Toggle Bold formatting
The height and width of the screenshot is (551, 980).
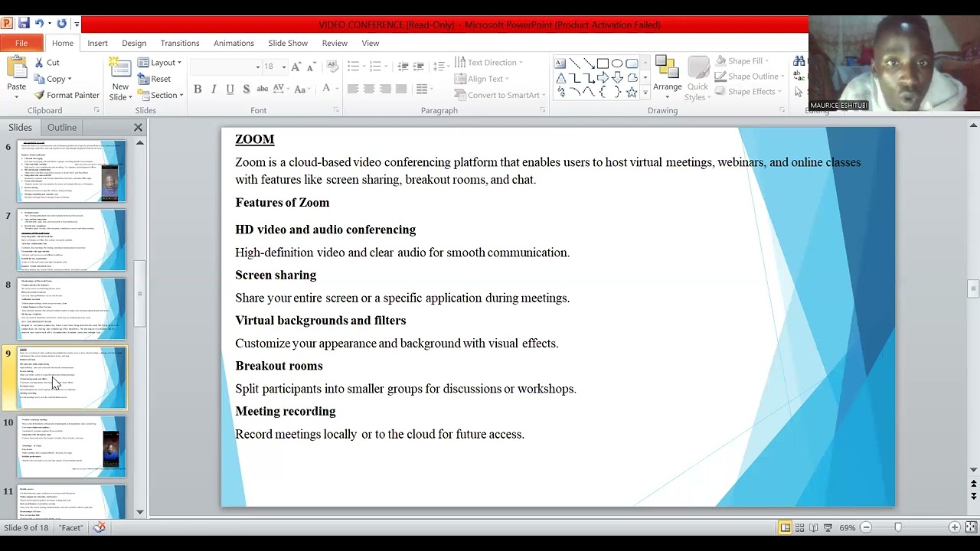pos(198,89)
